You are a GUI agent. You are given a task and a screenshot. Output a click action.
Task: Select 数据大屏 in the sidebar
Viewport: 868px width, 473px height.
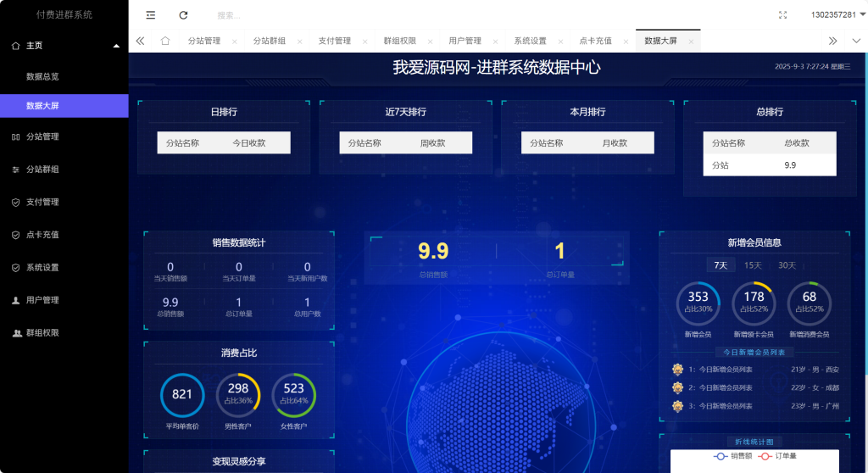[64, 106]
